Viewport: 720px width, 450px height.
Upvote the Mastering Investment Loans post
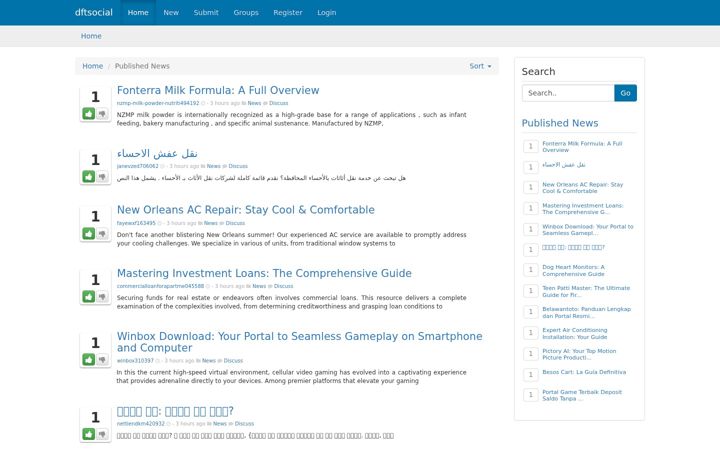[89, 297]
